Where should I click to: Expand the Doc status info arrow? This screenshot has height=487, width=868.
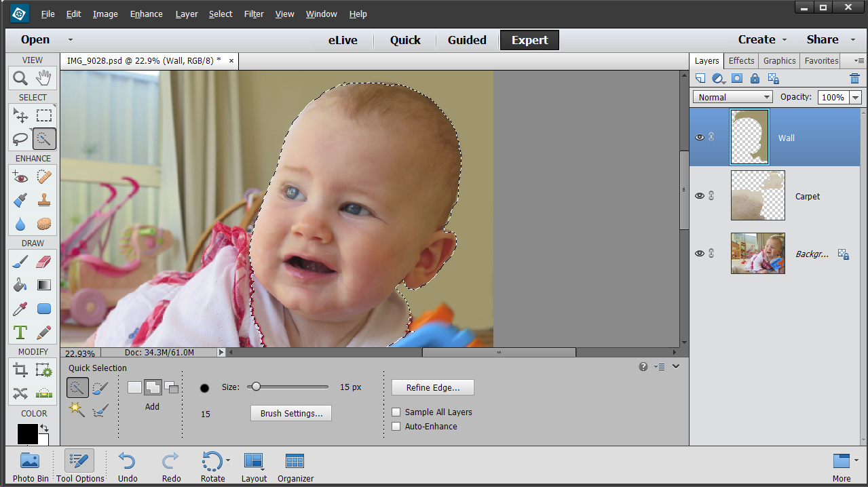click(221, 353)
